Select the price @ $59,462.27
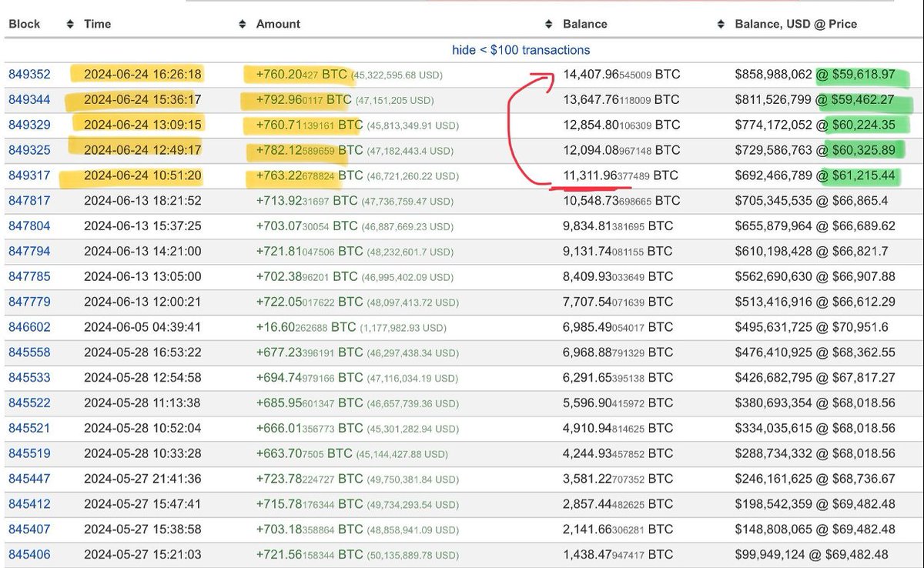924x568 pixels. coord(855,100)
